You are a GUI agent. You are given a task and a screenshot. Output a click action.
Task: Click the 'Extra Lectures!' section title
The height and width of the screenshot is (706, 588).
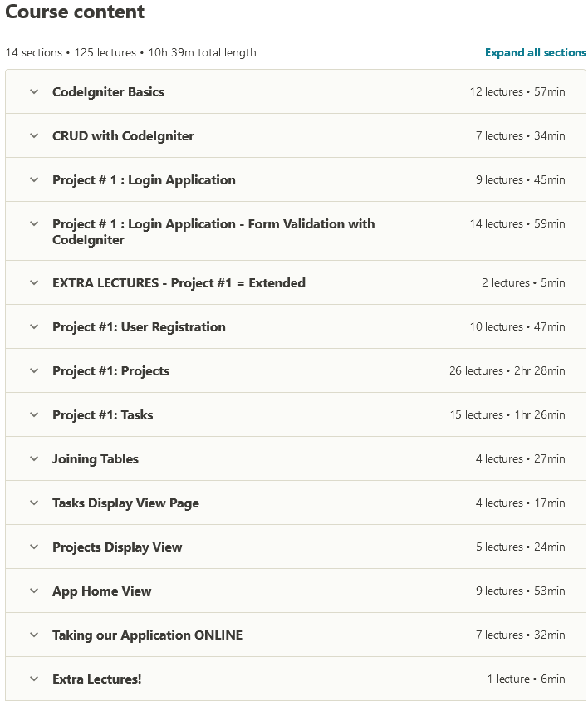tap(96, 679)
